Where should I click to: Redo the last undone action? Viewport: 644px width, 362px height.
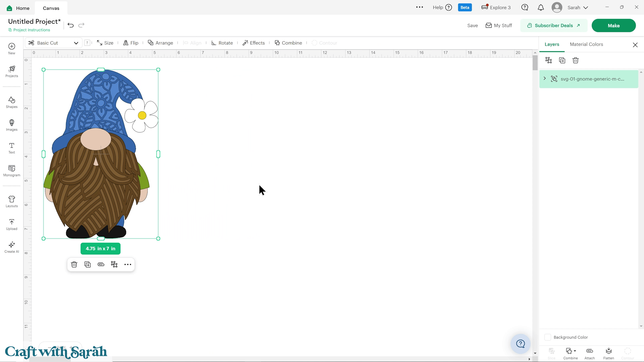tap(82, 25)
